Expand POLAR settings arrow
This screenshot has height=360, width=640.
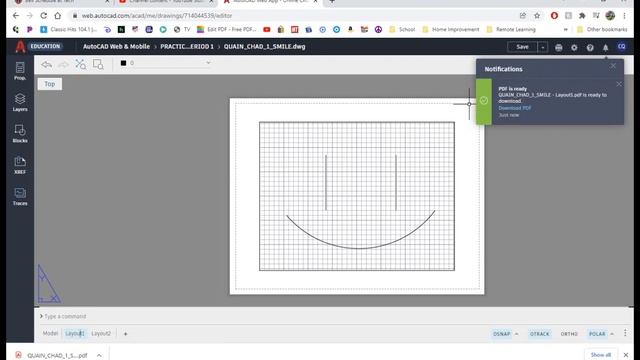pos(612,334)
